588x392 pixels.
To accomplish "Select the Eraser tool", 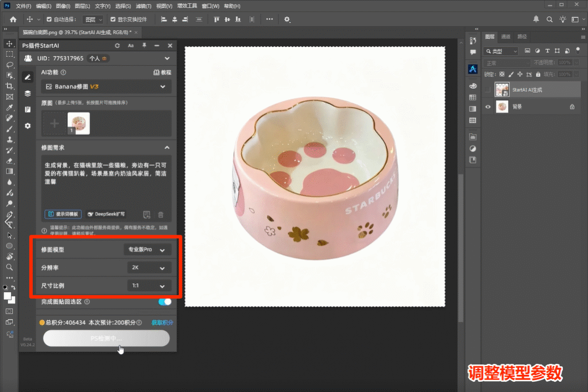I will coord(9,161).
